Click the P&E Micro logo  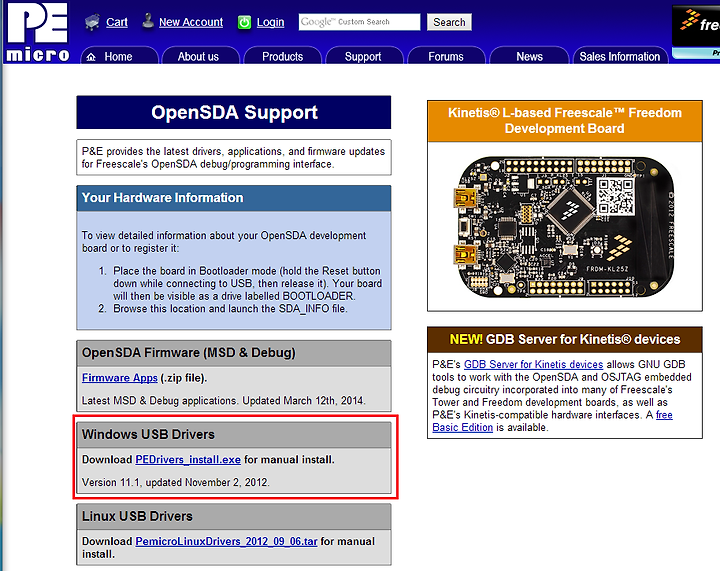(37, 32)
